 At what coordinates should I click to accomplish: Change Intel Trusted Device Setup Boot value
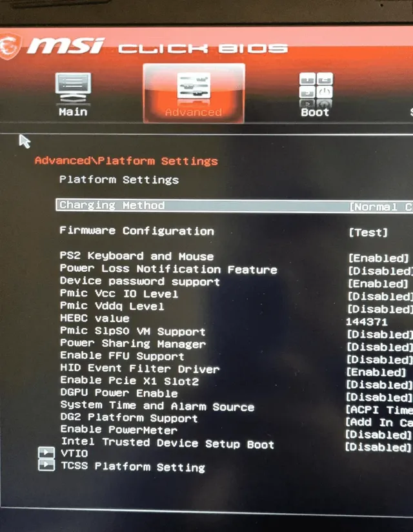pos(378,447)
